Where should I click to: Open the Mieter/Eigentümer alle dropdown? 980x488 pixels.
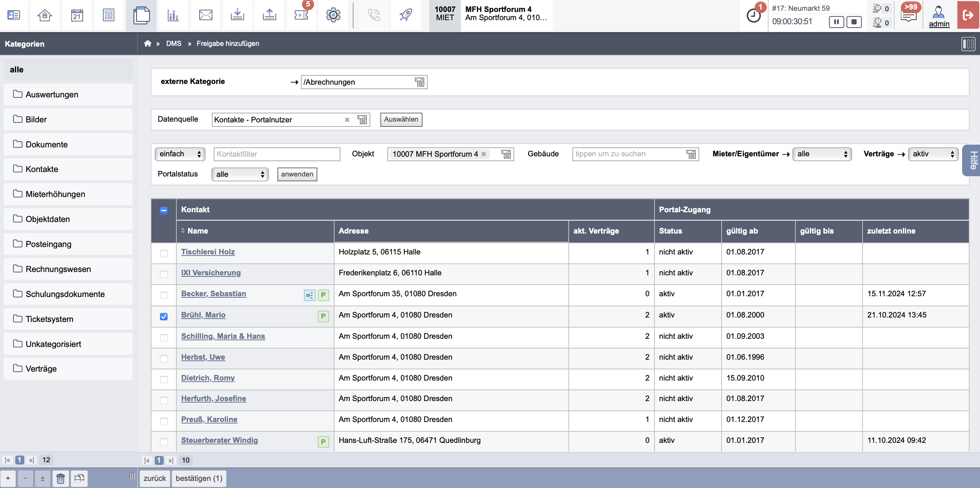(x=822, y=154)
